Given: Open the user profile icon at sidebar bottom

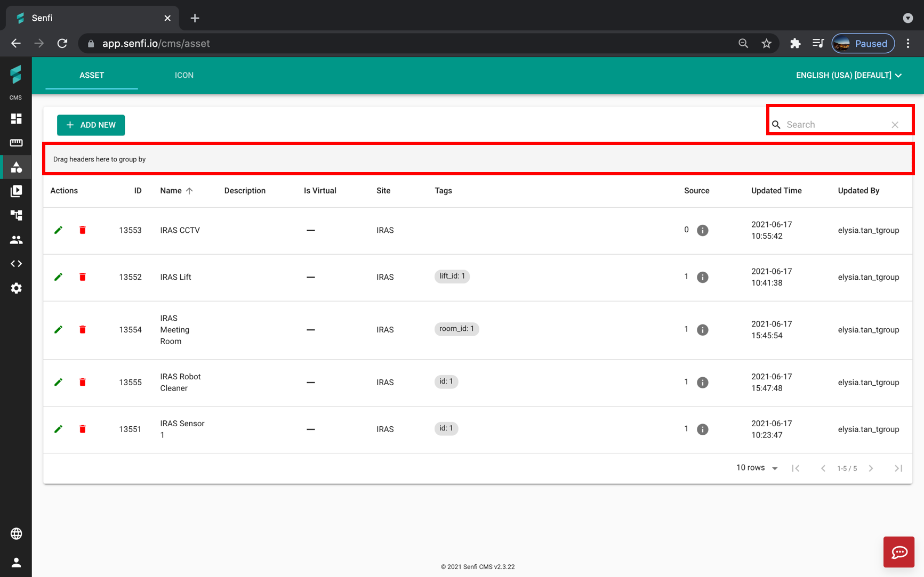Looking at the screenshot, I should [16, 562].
